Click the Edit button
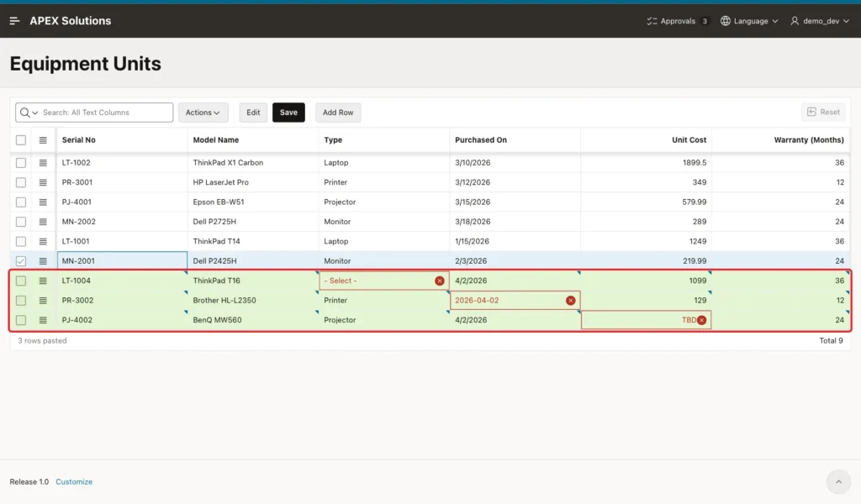861x504 pixels. 253,113
